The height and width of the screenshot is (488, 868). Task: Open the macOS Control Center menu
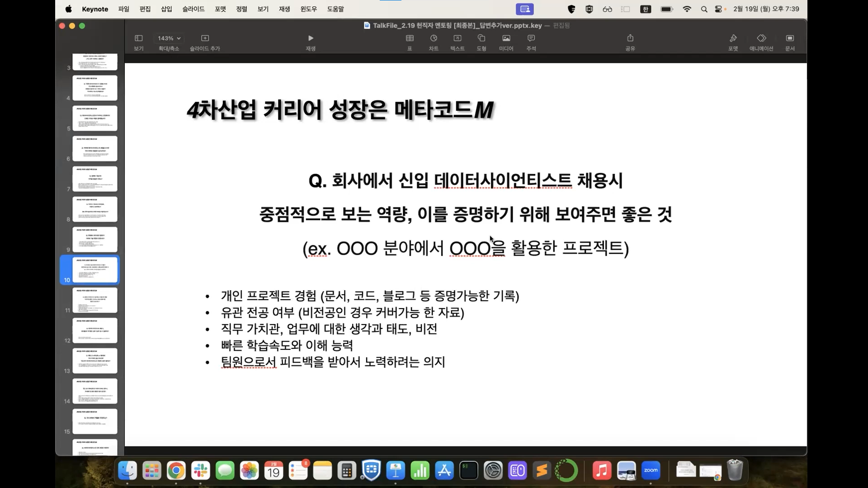coord(718,9)
